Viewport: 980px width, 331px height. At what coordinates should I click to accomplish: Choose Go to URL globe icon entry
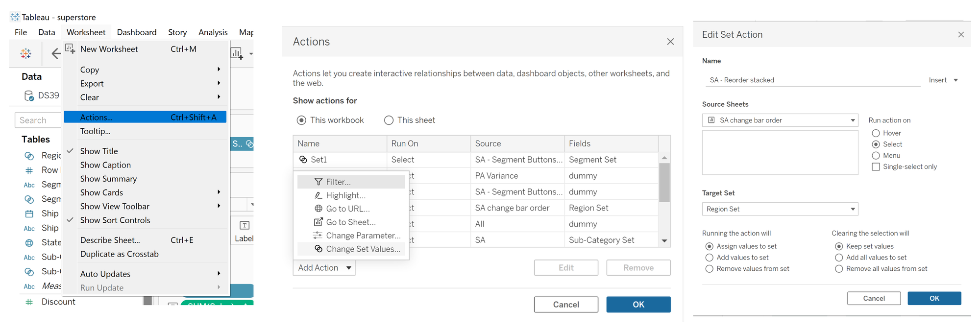pyautogui.click(x=347, y=209)
